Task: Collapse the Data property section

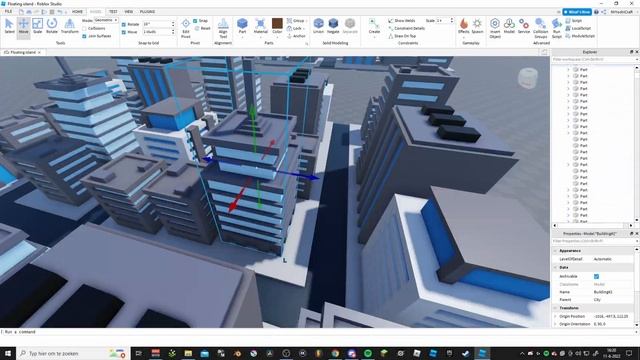Action: 555,267
